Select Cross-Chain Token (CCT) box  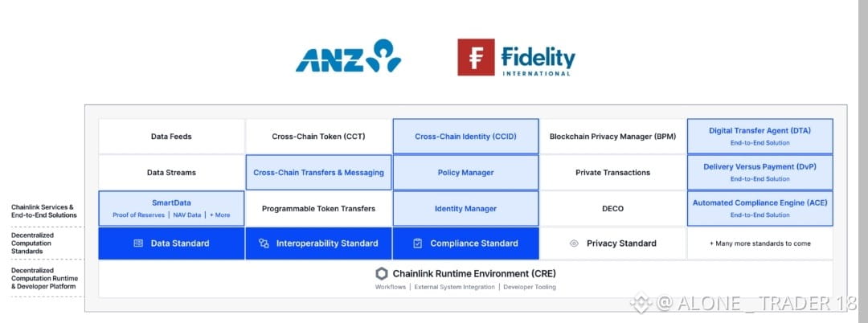tap(318, 137)
